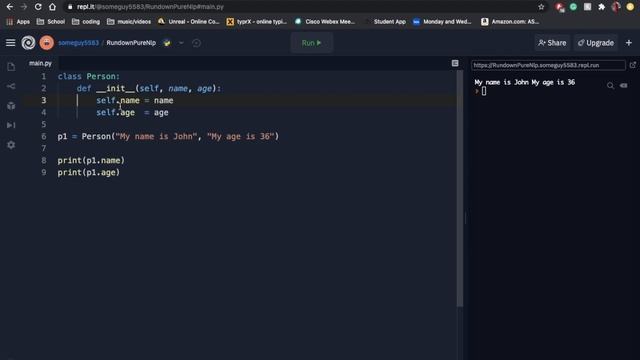This screenshot has width=640, height=360.
Task: Click the Upgrade button
Action: click(x=596, y=43)
